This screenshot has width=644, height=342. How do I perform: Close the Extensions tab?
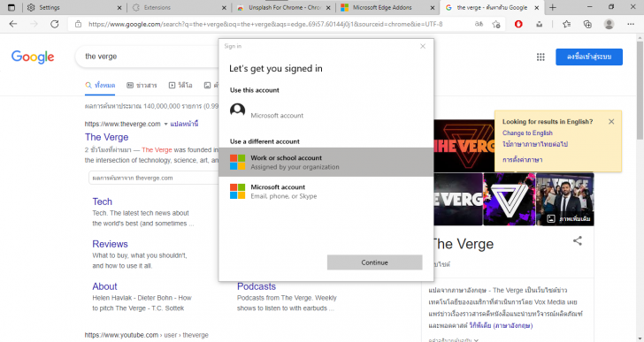coord(224,7)
